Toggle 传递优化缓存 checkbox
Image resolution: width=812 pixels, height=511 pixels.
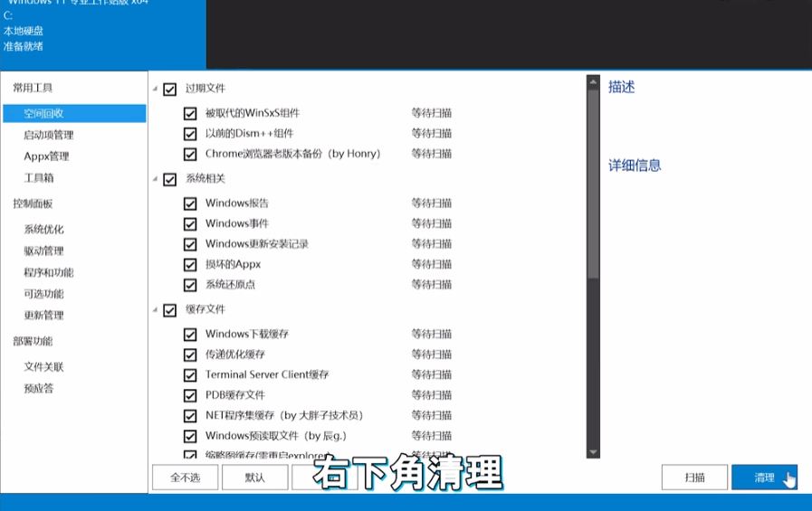(x=190, y=355)
